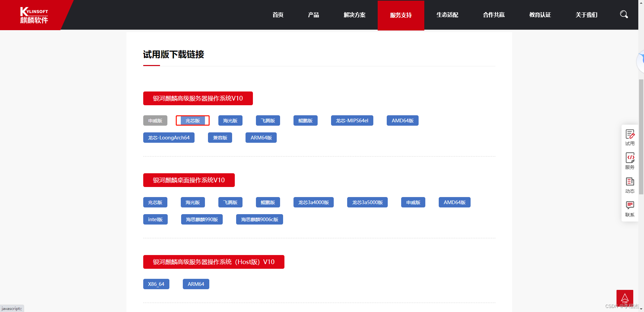The height and width of the screenshot is (312, 644).
Task: Click the 动态 news sidebar icon
Action: coord(630,185)
